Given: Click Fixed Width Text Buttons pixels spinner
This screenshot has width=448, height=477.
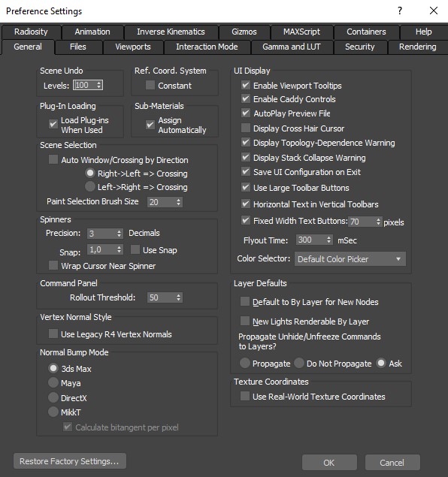Looking at the screenshot, I should (x=378, y=222).
